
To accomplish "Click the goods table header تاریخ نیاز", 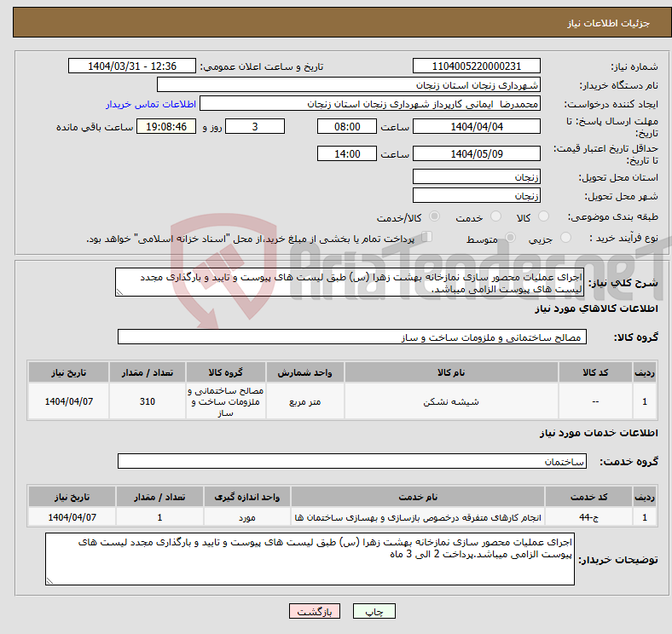I will (68, 372).
